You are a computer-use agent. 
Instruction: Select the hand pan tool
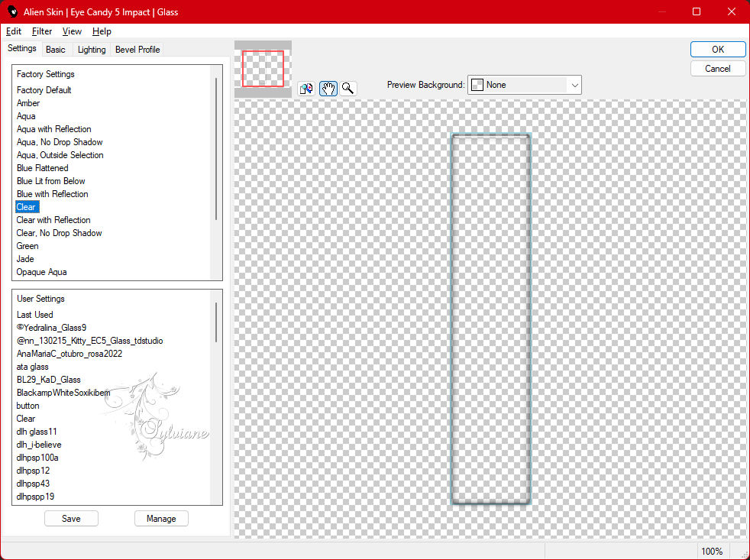pos(328,89)
